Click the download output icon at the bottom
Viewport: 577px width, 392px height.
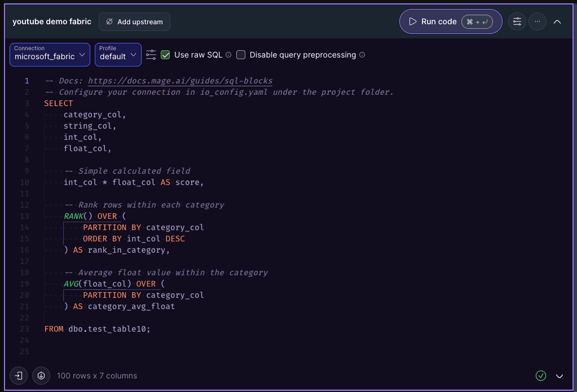41,376
